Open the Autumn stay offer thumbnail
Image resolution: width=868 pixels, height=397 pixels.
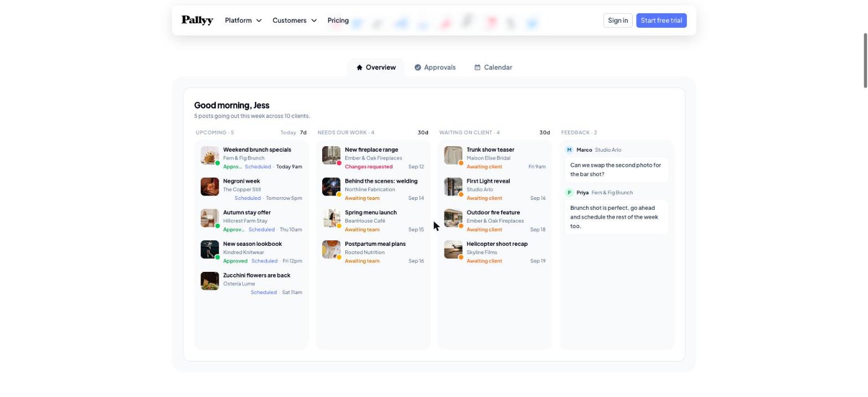click(210, 218)
